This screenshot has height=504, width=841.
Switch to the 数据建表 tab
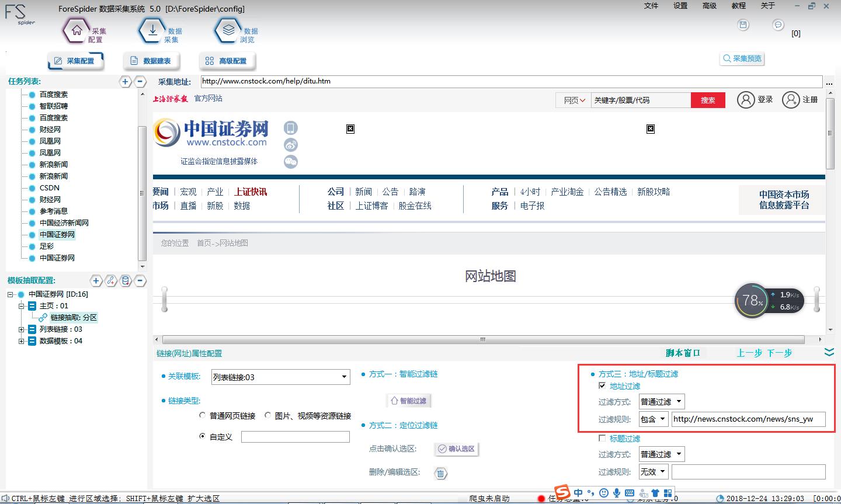click(x=151, y=60)
